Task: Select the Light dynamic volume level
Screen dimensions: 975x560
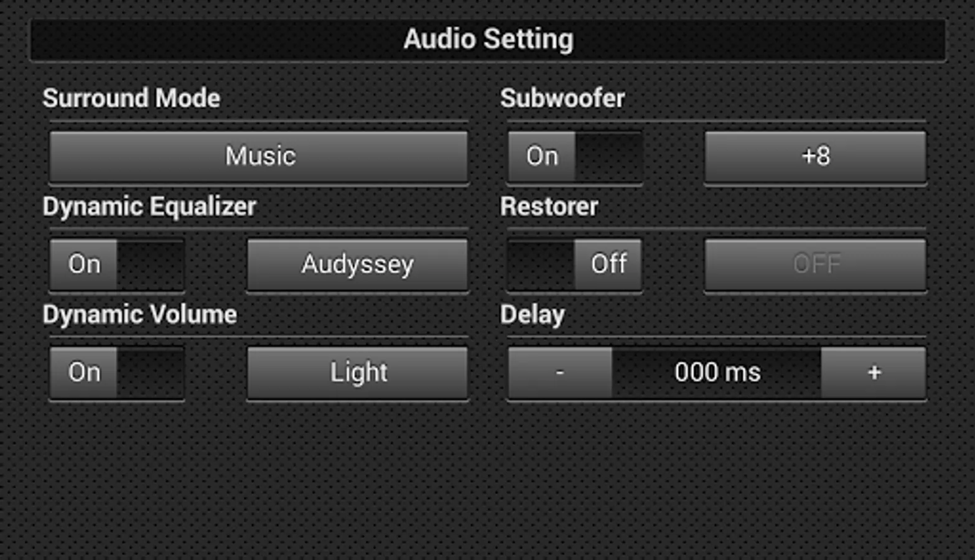Action: tap(358, 372)
